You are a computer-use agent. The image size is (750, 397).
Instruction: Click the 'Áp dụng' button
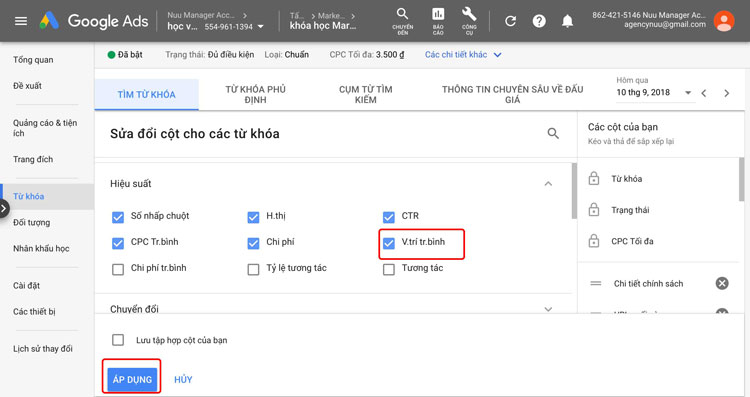[x=132, y=379]
